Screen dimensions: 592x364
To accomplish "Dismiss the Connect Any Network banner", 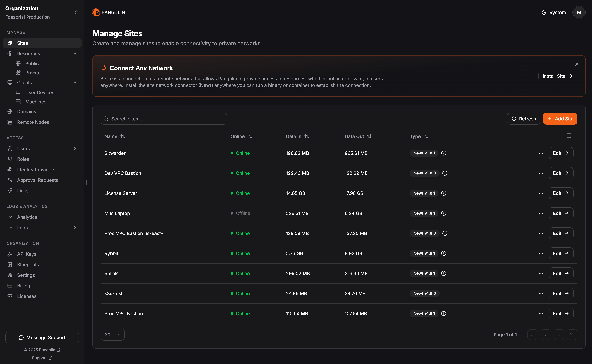I will (x=577, y=64).
